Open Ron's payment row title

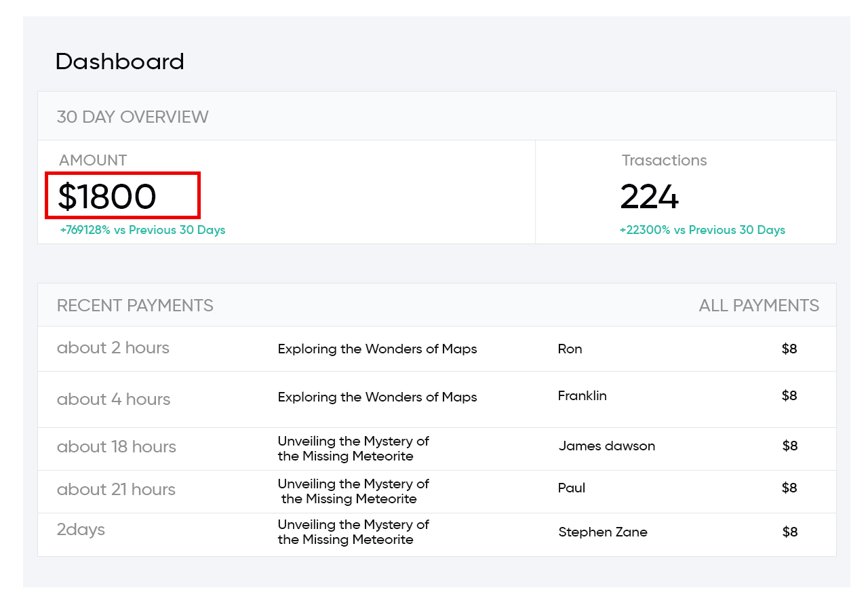[377, 349]
